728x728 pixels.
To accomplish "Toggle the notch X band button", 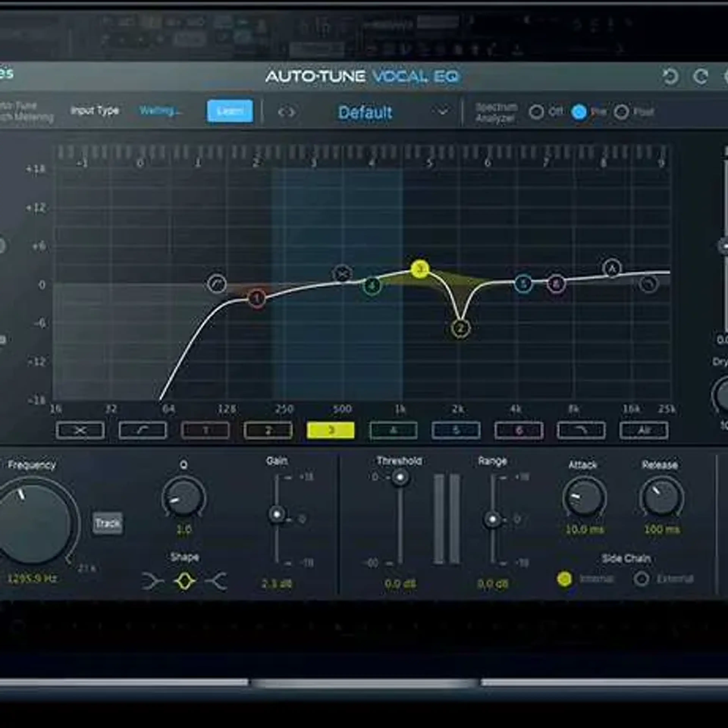I will (x=80, y=430).
